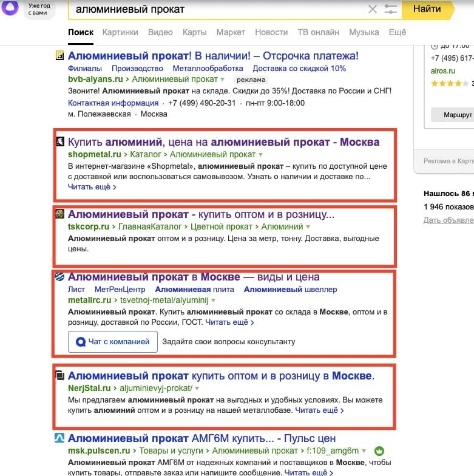Image resolution: width=474 pixels, height=476 pixels.
Task: Expand metallrc.ru result dropdown arrow
Action: (214, 300)
